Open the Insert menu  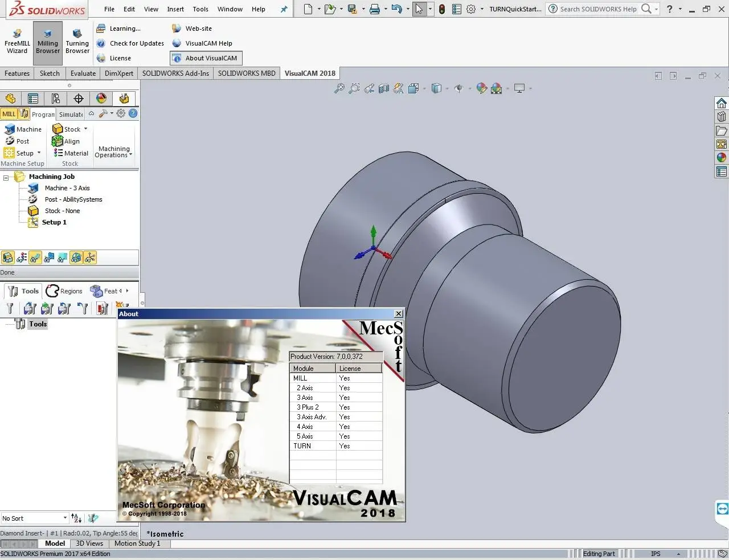[175, 9]
